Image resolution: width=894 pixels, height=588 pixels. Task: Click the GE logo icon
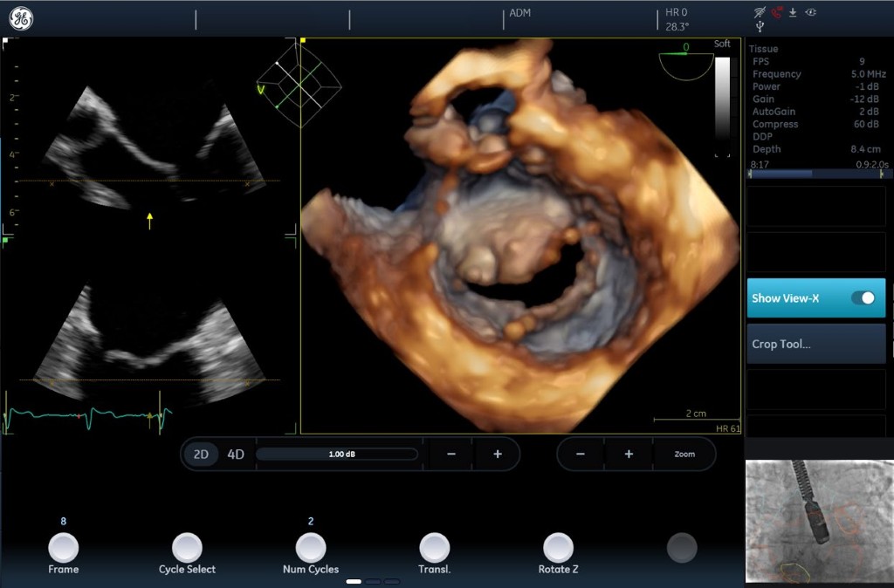pos(21,18)
